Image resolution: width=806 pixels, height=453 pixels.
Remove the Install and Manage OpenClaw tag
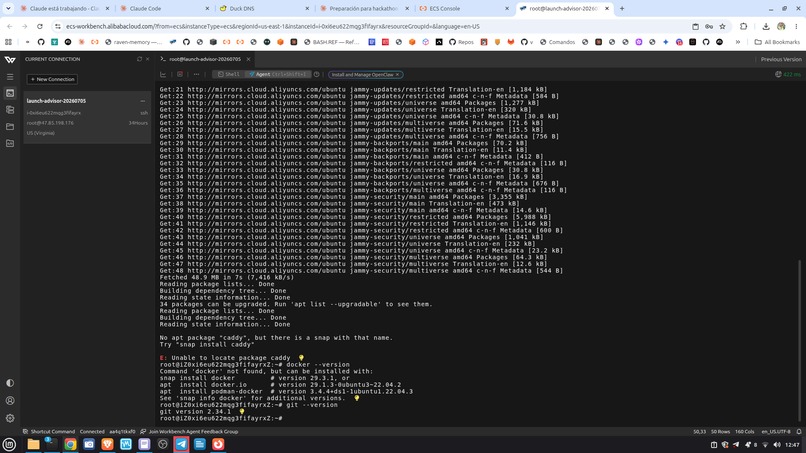[397, 75]
